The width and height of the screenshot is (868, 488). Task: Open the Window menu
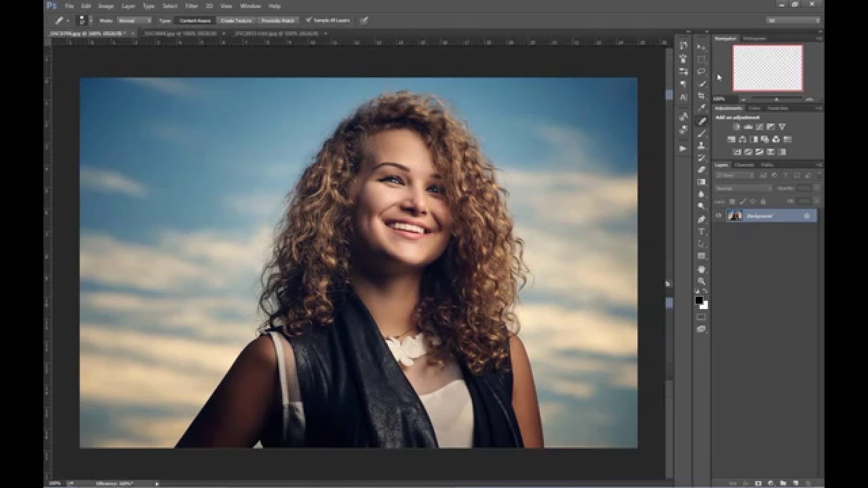coord(250,5)
